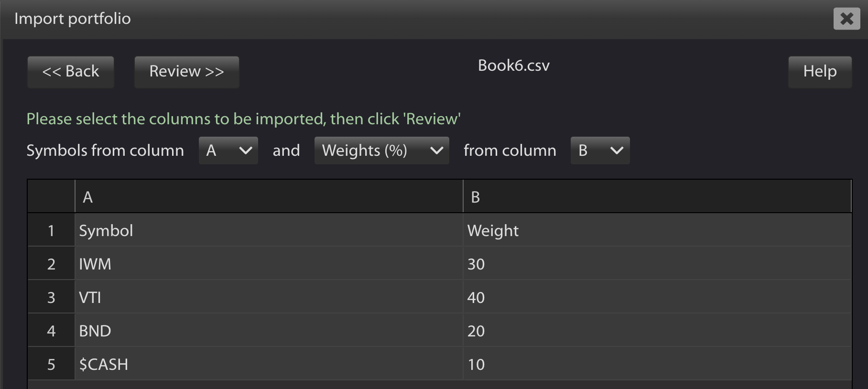Select the column A header
This screenshot has width=868, height=389.
click(269, 196)
